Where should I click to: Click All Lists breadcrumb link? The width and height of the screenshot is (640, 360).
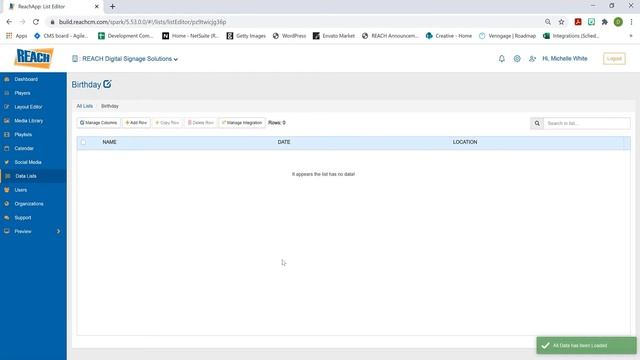click(84, 106)
